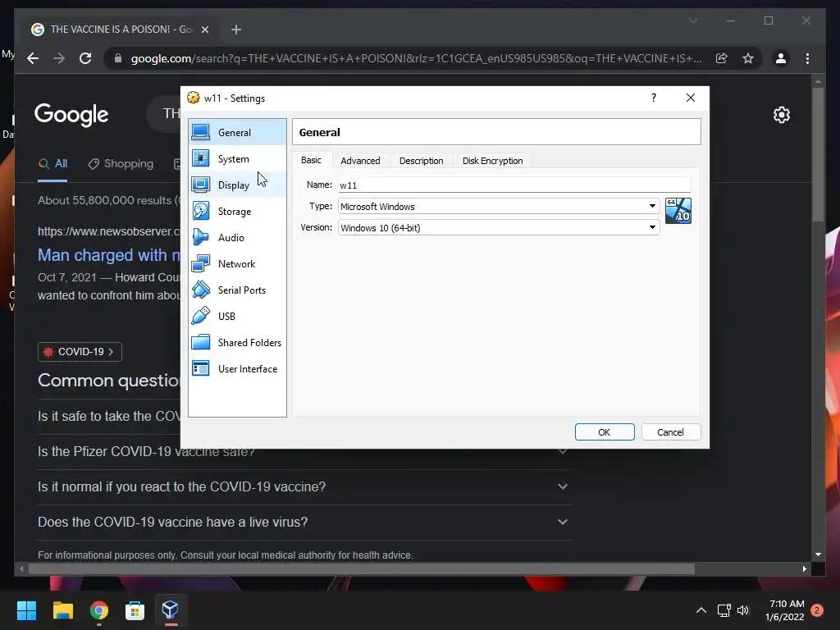Show hidden system tray icons
840x630 pixels.
701,610
